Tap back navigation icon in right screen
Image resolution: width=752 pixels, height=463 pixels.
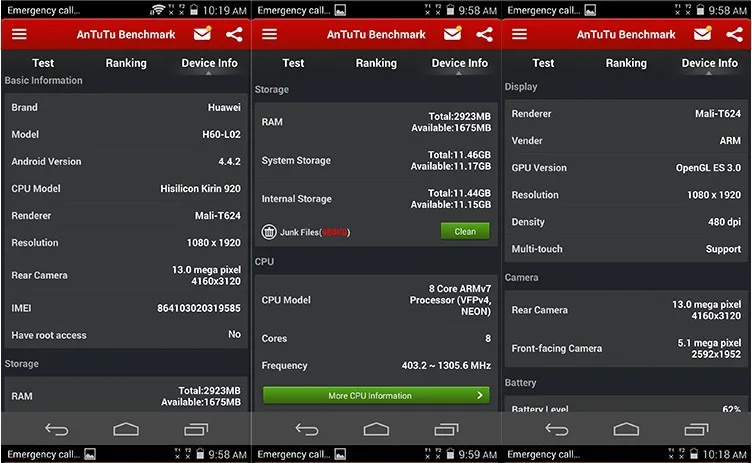(x=557, y=429)
